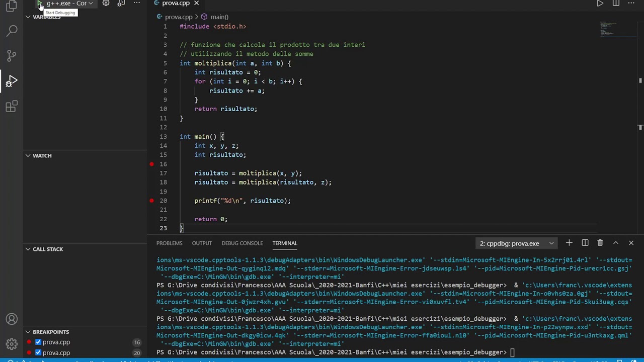The height and width of the screenshot is (362, 644).
Task: Click the breakpoint line badge 20
Action: (x=137, y=353)
